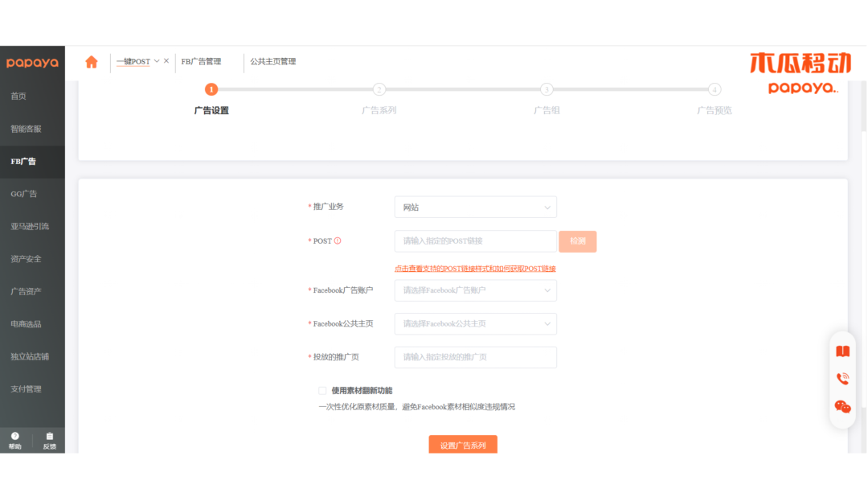Click the POST link input field
The height and width of the screenshot is (489, 868).
(466, 241)
